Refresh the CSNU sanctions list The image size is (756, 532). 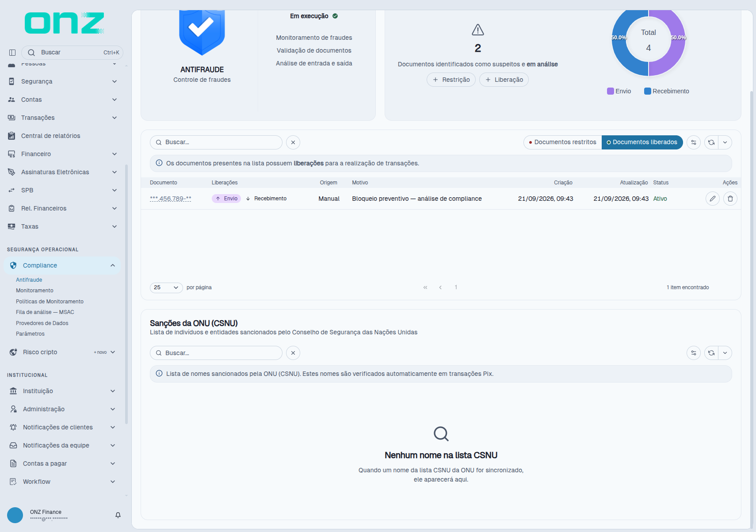point(711,353)
